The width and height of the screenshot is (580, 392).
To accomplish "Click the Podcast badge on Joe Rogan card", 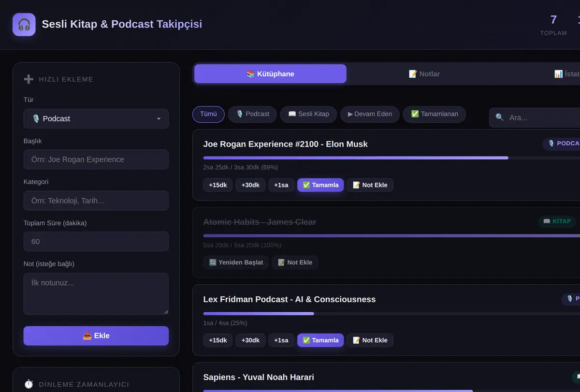I will pos(562,144).
